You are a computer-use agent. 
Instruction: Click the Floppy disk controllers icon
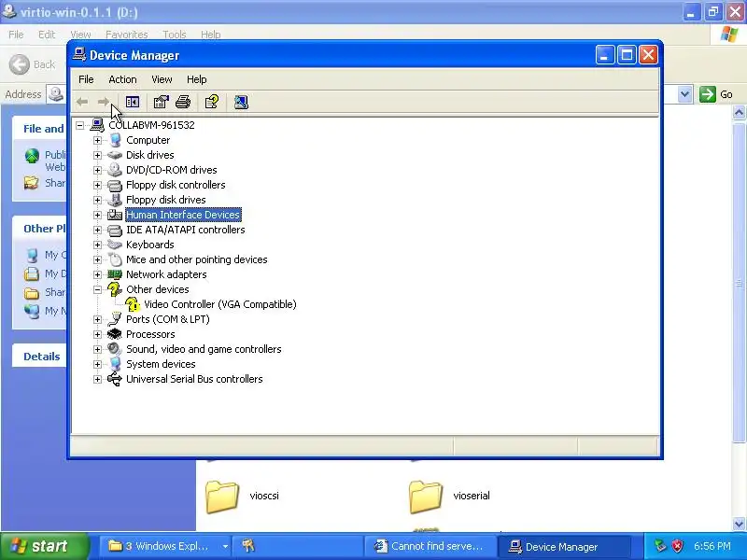(x=115, y=185)
